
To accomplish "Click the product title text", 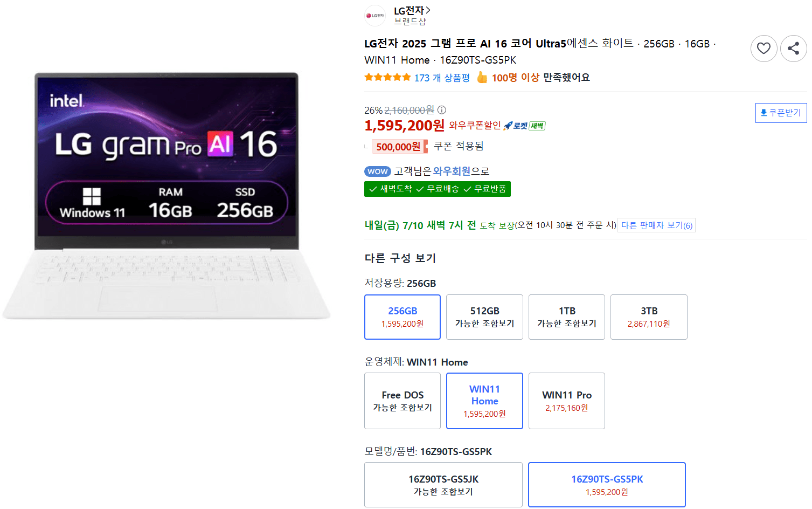I will pyautogui.click(x=540, y=51).
